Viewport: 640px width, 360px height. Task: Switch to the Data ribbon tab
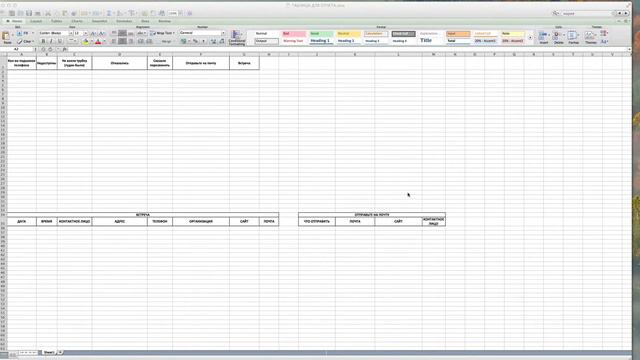coord(145,21)
